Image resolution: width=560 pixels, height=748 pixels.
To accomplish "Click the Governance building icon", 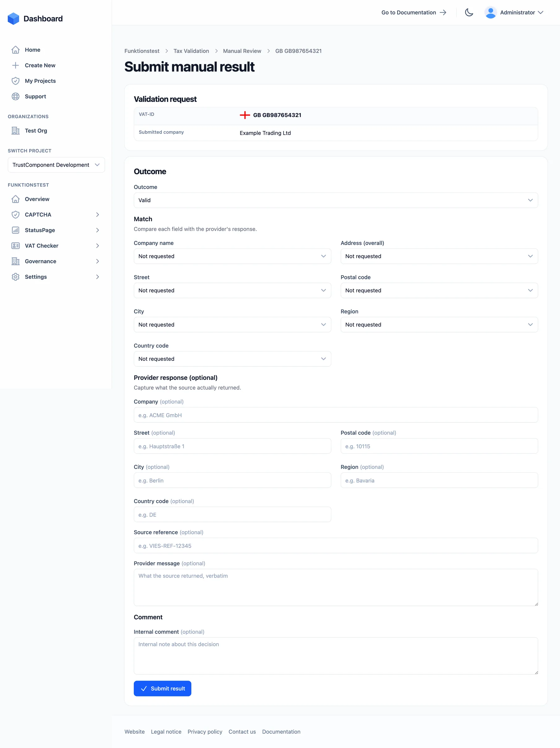I will tap(16, 261).
